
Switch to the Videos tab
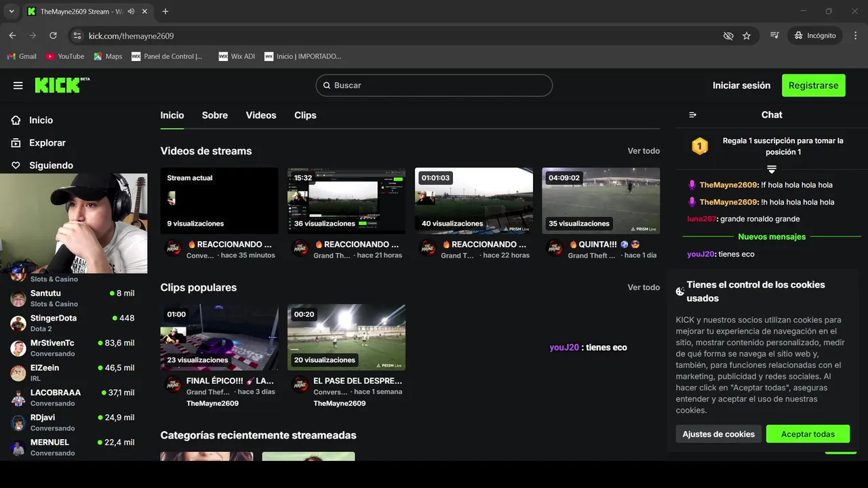click(x=261, y=115)
